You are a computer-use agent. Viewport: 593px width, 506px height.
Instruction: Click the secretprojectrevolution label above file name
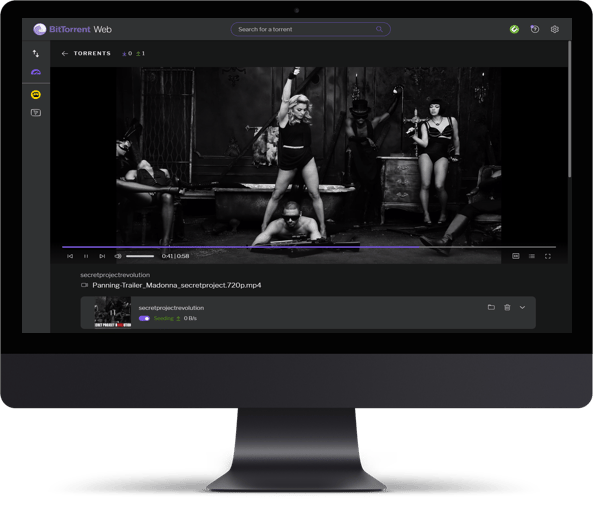tap(115, 275)
